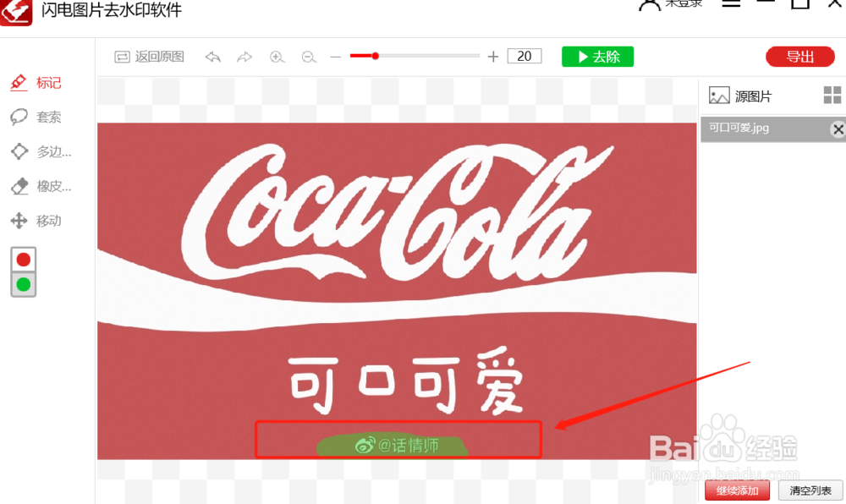Remove 可口可爱.jpg from the list
The height and width of the screenshot is (504, 846).
838,129
